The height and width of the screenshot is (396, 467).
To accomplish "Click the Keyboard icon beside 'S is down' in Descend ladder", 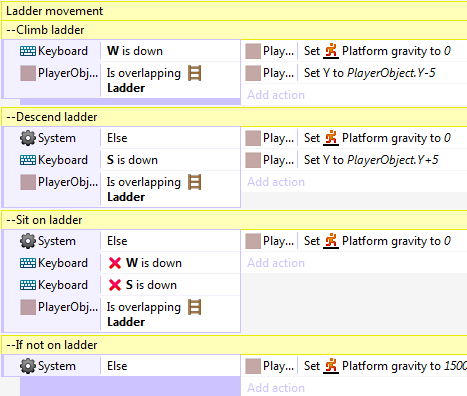I will pos(28,160).
